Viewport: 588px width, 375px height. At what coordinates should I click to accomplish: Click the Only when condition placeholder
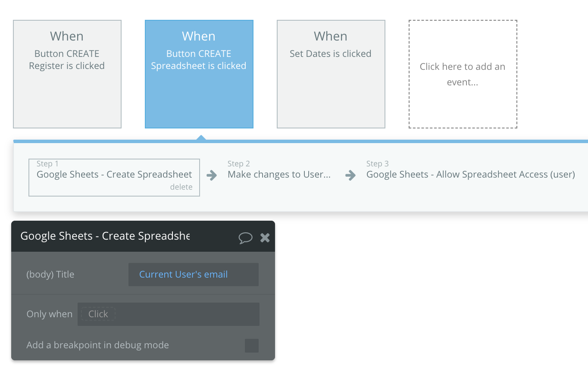coord(98,314)
